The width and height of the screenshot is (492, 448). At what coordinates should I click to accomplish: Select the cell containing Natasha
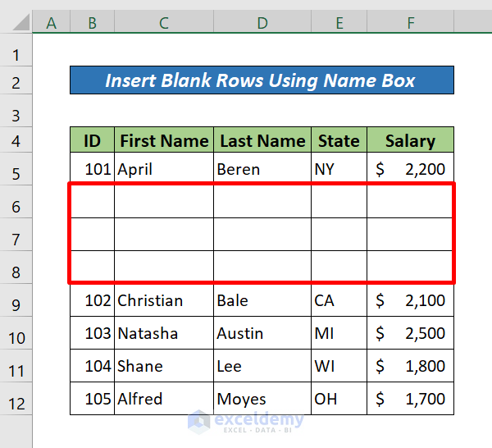click(164, 333)
